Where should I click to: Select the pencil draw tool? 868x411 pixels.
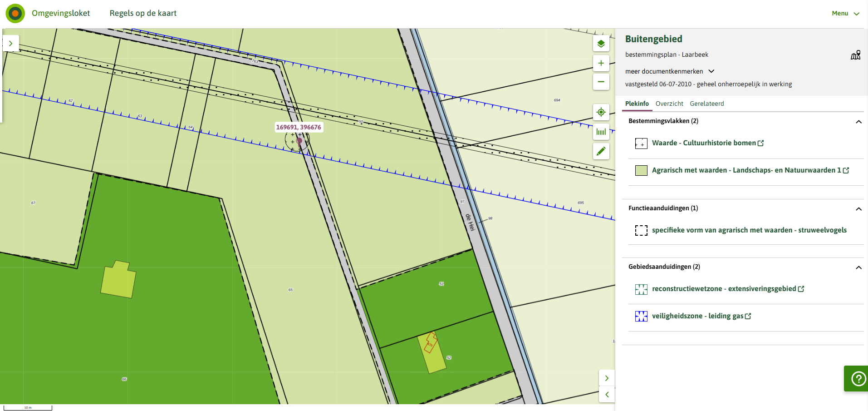601,151
